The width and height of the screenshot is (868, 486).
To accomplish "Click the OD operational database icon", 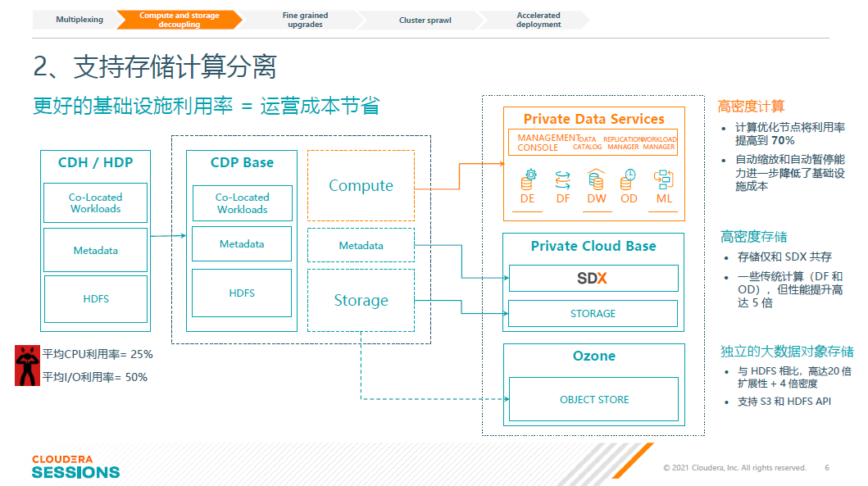I will (629, 180).
